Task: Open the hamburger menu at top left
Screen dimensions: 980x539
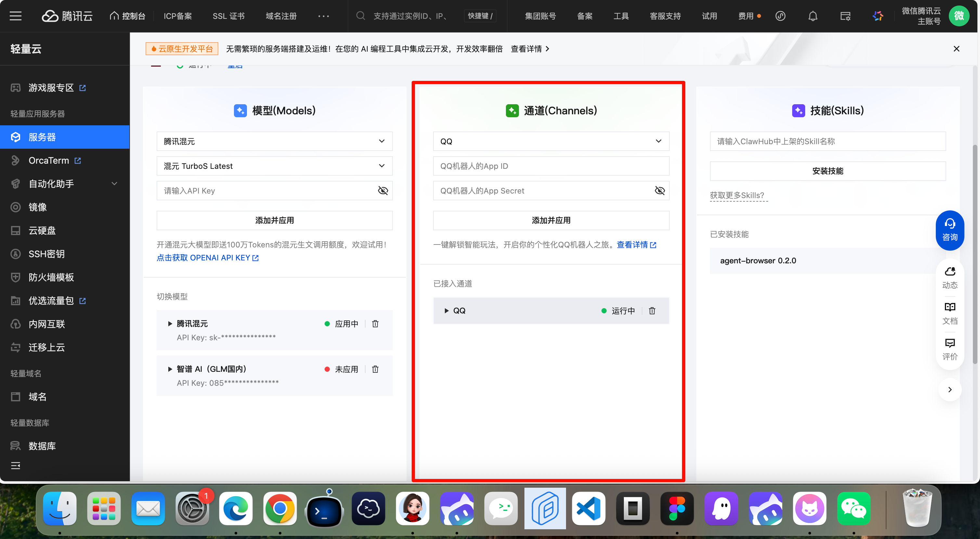Action: point(16,16)
